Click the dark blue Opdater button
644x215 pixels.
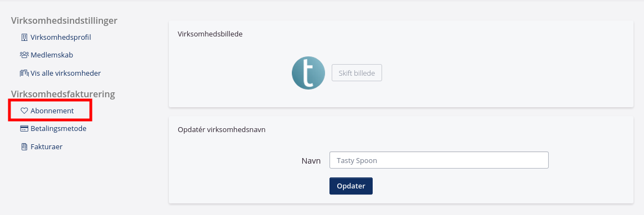click(x=351, y=186)
